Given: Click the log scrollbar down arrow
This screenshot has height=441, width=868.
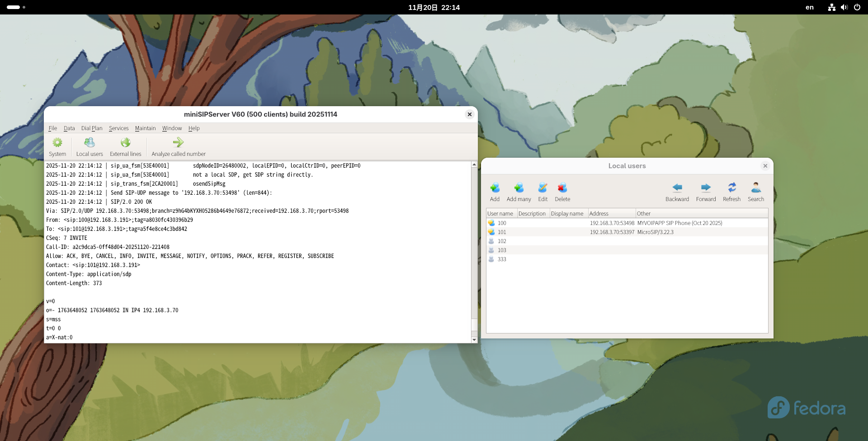Looking at the screenshot, I should pos(474,339).
